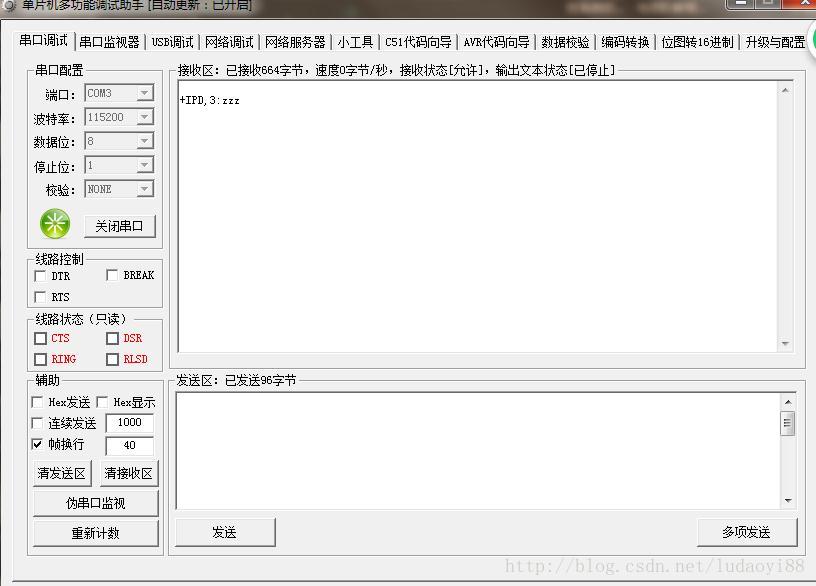
Task: Switch to the 小工具 tab
Action: tap(355, 42)
